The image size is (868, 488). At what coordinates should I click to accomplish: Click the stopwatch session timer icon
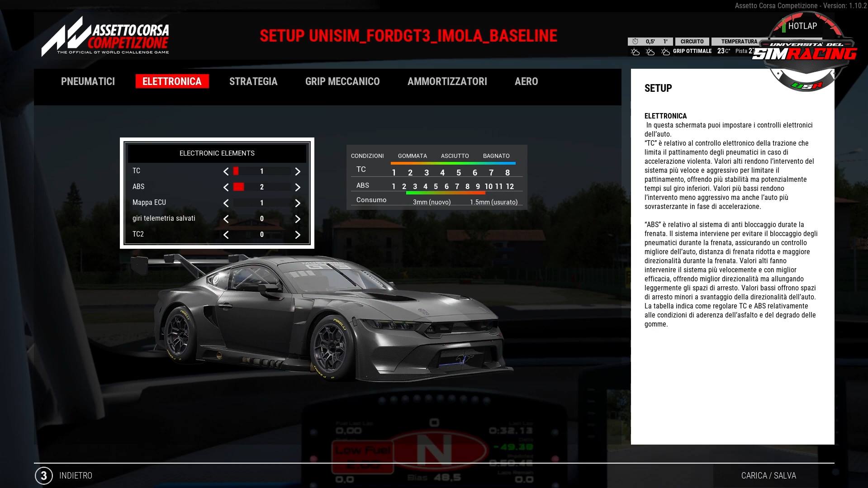[635, 41]
